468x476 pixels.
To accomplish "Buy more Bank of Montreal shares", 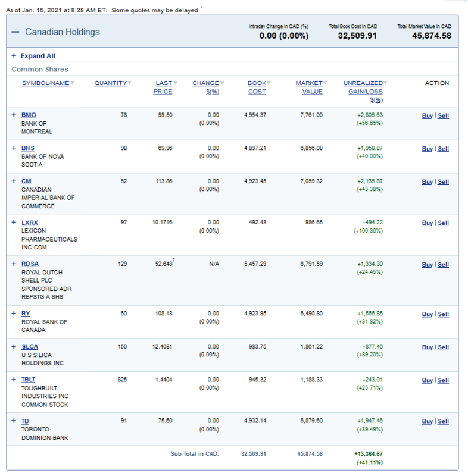I will [428, 115].
